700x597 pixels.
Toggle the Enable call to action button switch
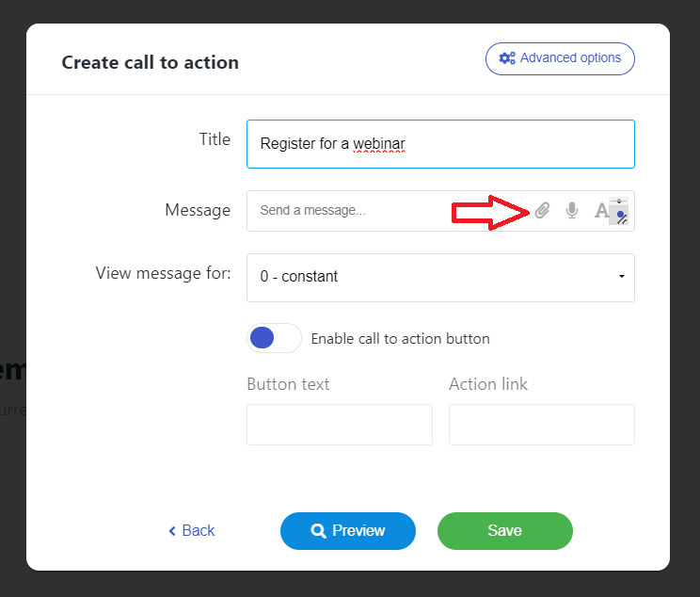point(274,338)
